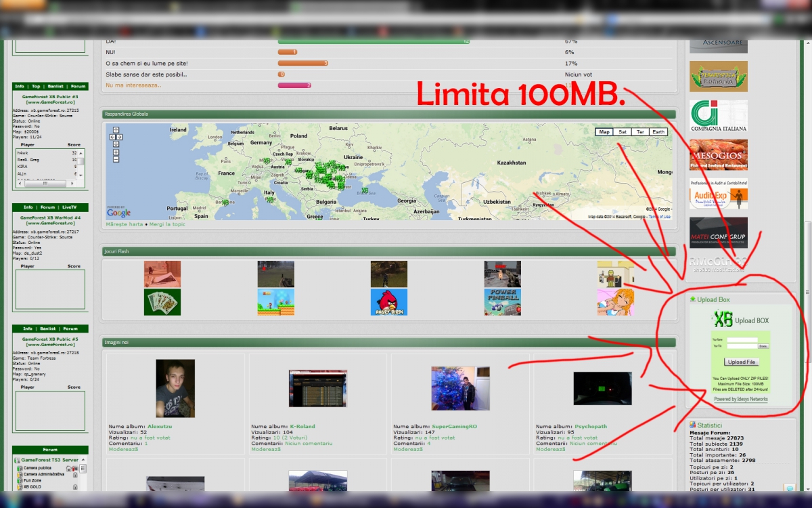The image size is (812, 508).
Task: Open Banlist for XB Public #3 server
Action: [55, 87]
